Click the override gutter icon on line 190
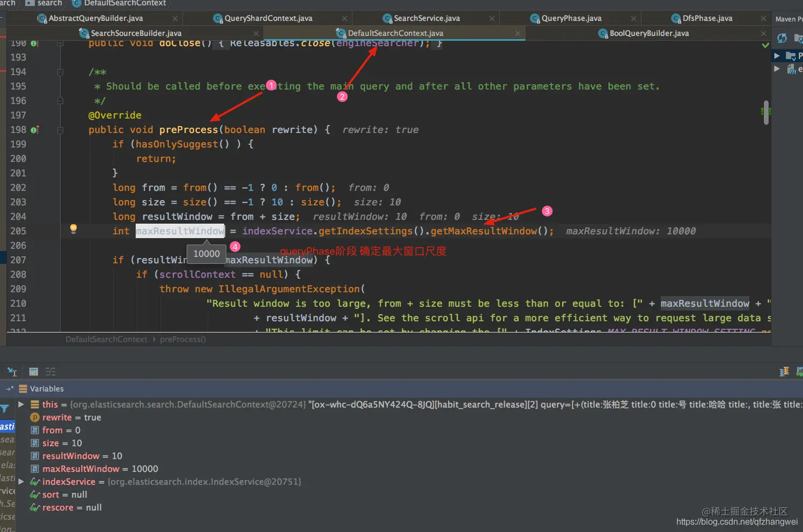The image size is (803, 532). pyautogui.click(x=34, y=43)
